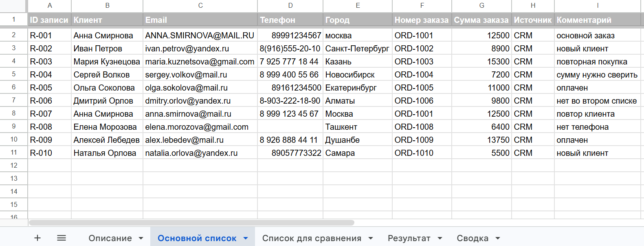Select column A header

(x=50, y=6)
